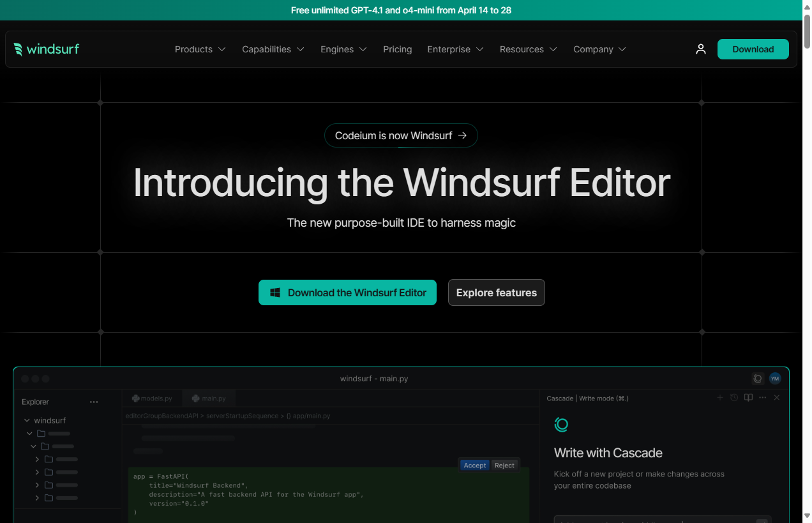Screen dimensions: 812x523
Task: Switch to the models.py tab
Action: point(152,398)
